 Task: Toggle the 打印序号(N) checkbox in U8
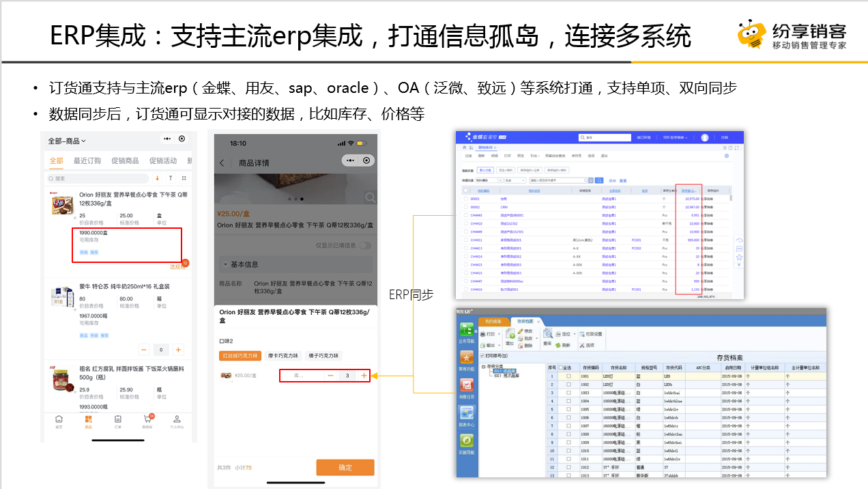[482, 356]
